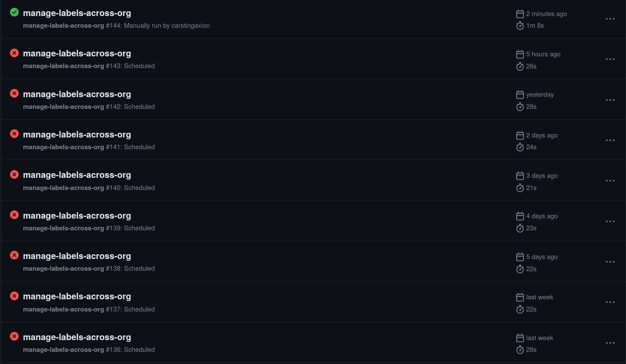Open the run options menu for #140
Screen dimensions: 626x364
click(x=610, y=180)
